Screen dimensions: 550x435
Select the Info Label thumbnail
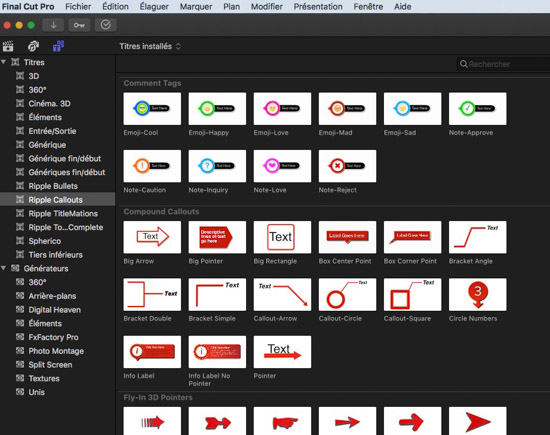pyautogui.click(x=152, y=352)
